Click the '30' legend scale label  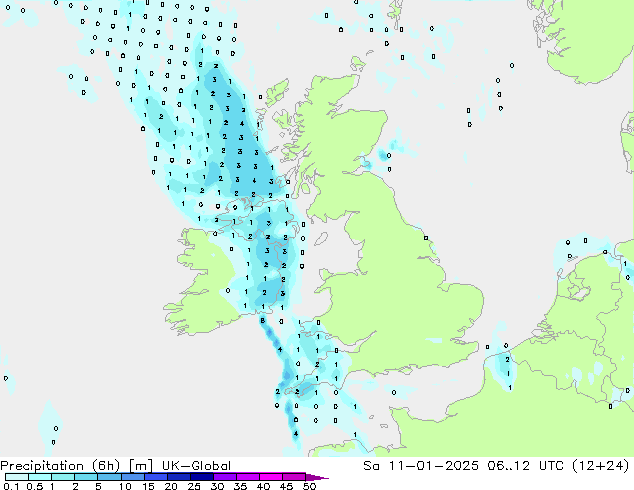point(217,486)
